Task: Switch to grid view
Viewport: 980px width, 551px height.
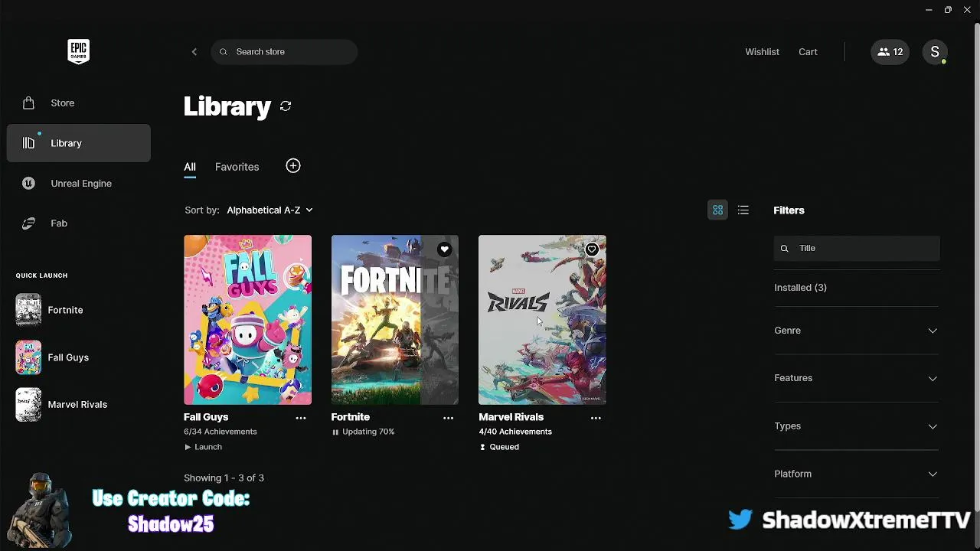Action: pos(717,210)
